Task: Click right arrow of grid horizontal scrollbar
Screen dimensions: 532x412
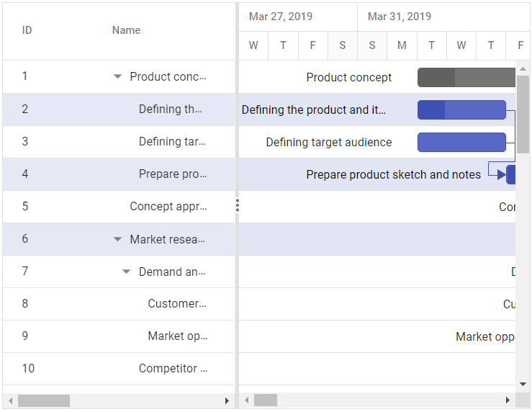Action: coord(227,400)
